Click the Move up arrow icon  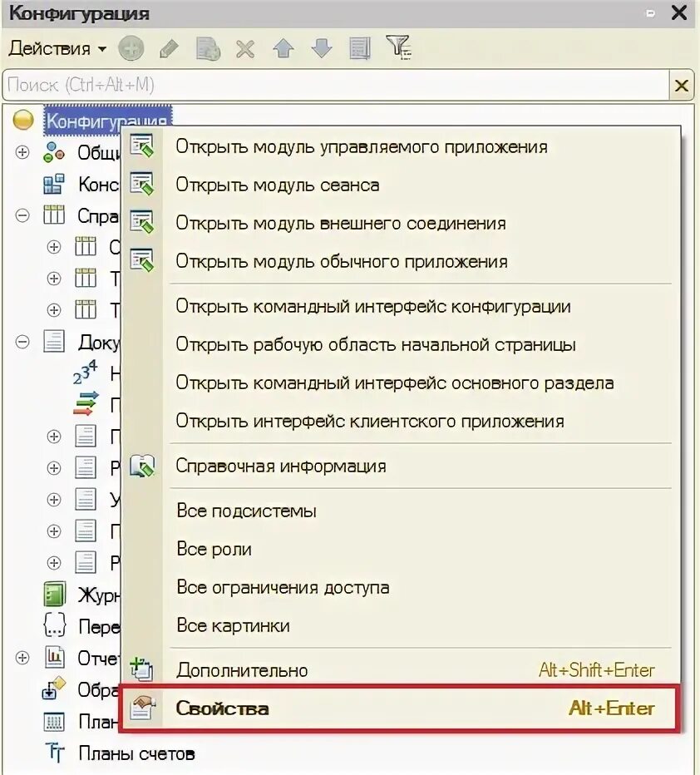tap(283, 48)
